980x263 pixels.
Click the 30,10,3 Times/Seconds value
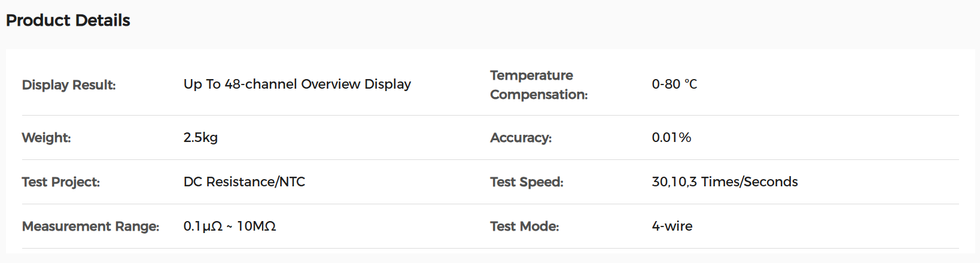click(x=725, y=182)
